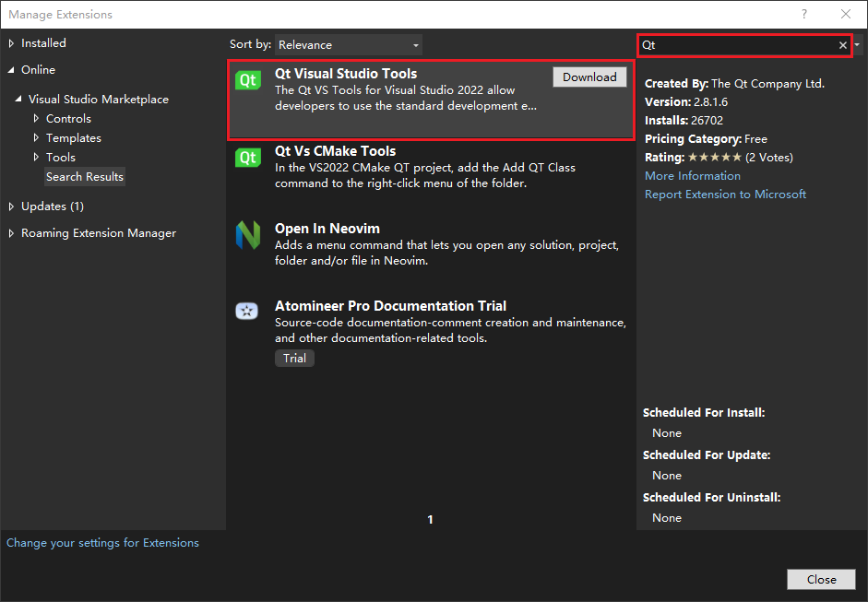Screen dimensions: 868x602
Task: Click the Neovim menu command description
Action: pyautogui.click(x=446, y=253)
